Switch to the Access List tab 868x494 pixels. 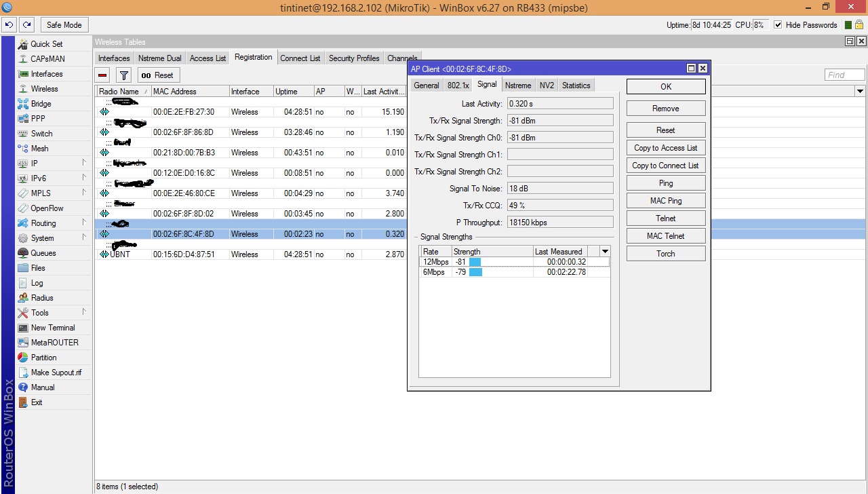(x=208, y=58)
